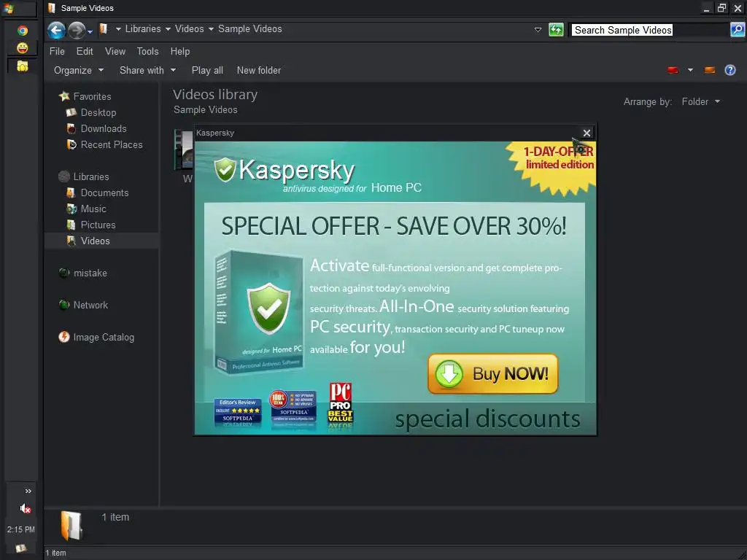The height and width of the screenshot is (560, 747).
Task: Click the Forward navigation arrow
Action: [76, 31]
